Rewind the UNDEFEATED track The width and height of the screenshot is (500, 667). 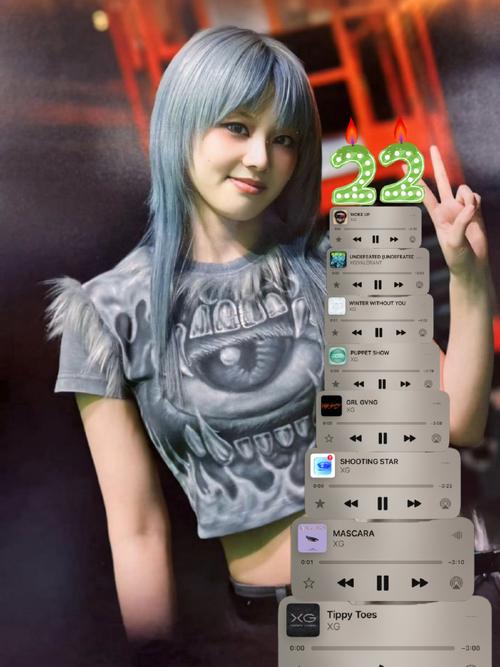tap(357, 285)
